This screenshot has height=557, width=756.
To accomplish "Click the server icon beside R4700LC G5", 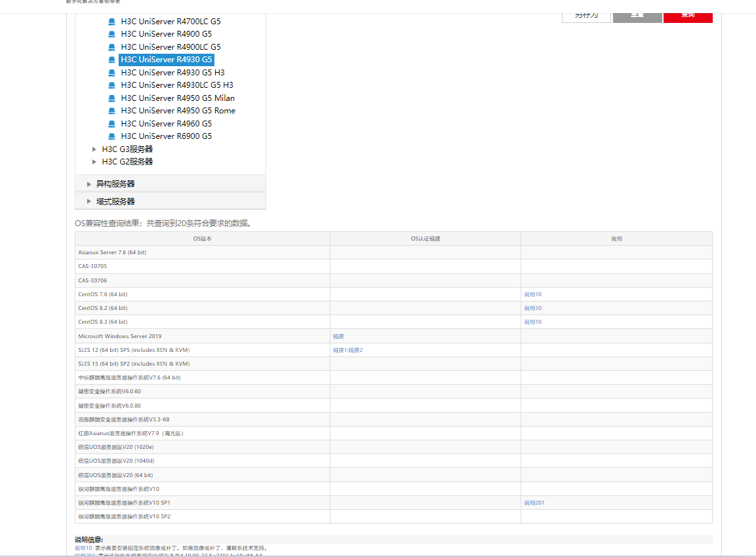I will 112,22.
